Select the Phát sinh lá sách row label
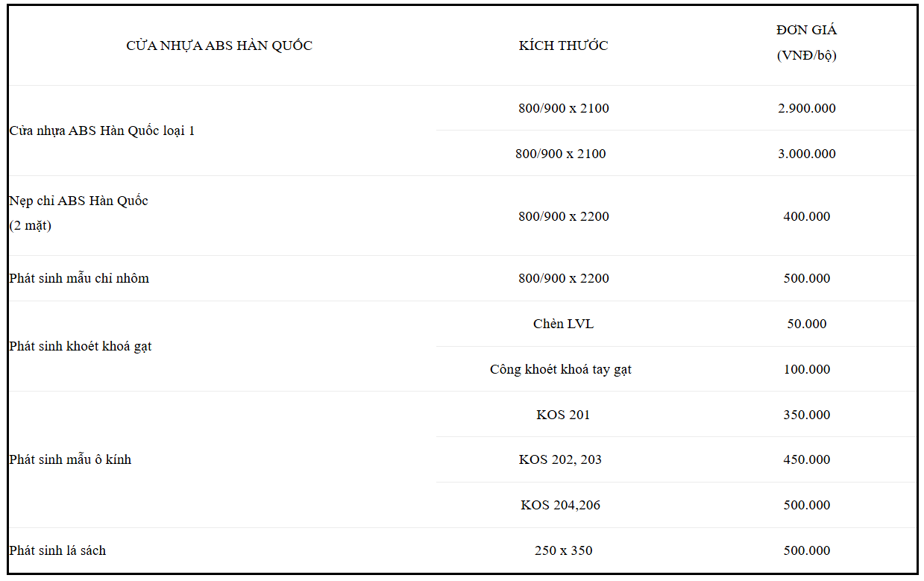 [57, 550]
